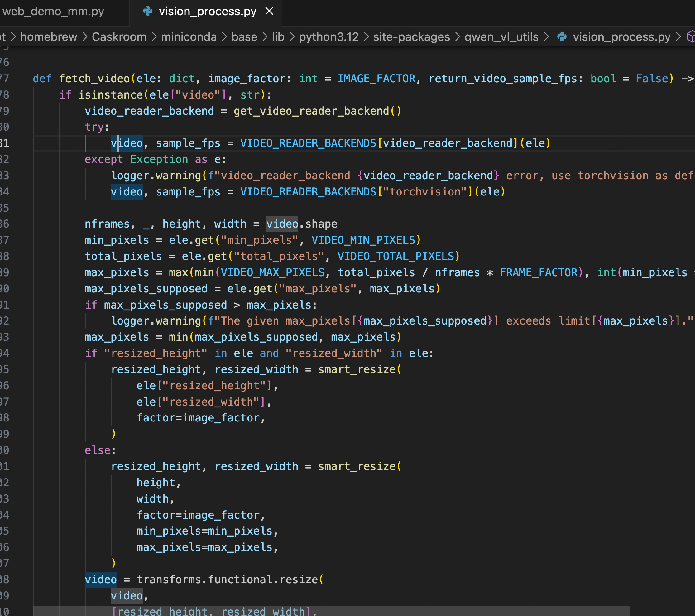Viewport: 695px width, 616px height.
Task: Open qwen_vl_utils breadcrumb folder
Action: coord(501,37)
